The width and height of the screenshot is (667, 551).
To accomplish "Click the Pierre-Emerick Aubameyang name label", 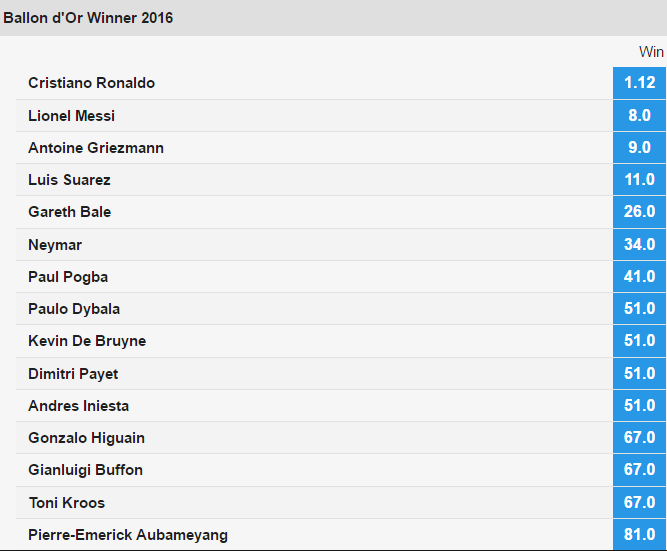I will pos(128,535).
